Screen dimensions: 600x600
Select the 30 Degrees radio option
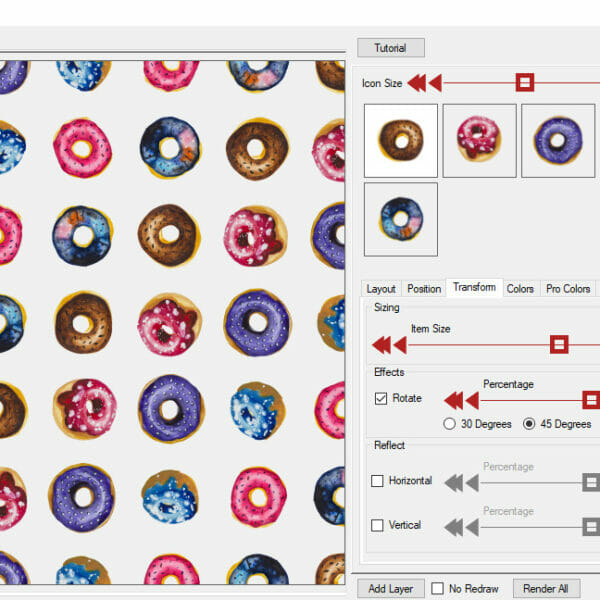pyautogui.click(x=449, y=424)
